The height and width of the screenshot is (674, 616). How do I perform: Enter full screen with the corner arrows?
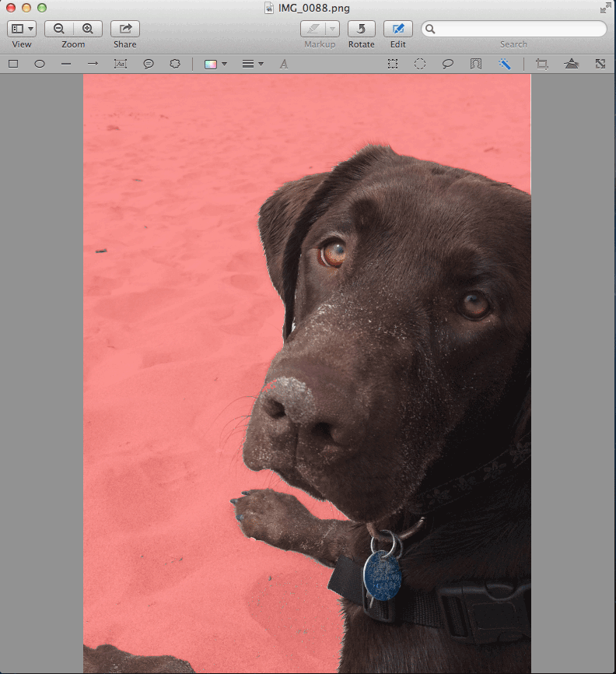605,8
